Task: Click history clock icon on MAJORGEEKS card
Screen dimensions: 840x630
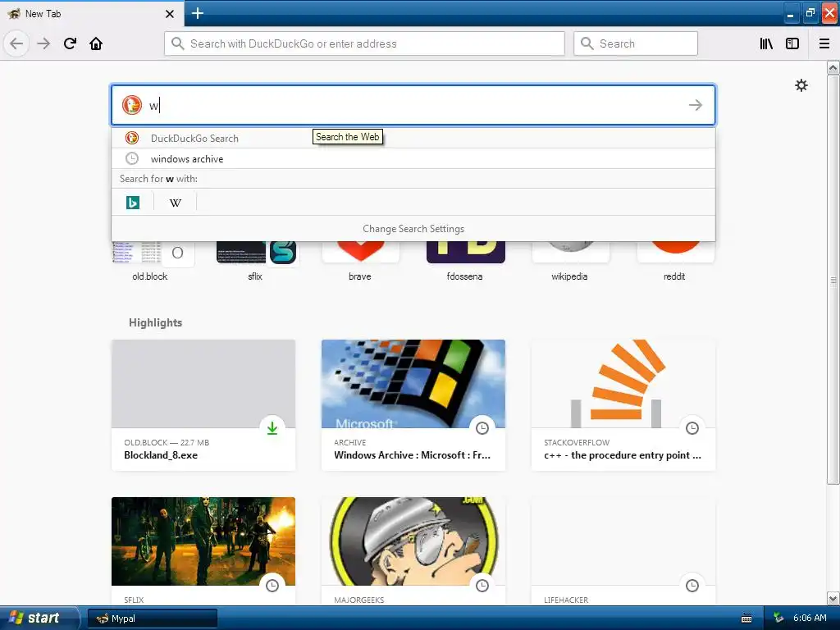Action: [482, 586]
